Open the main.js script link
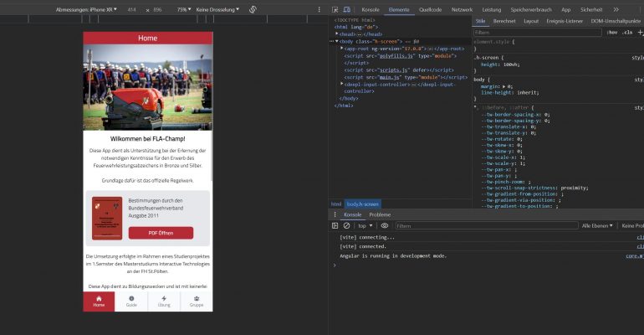The image size is (644, 335). coord(389,77)
